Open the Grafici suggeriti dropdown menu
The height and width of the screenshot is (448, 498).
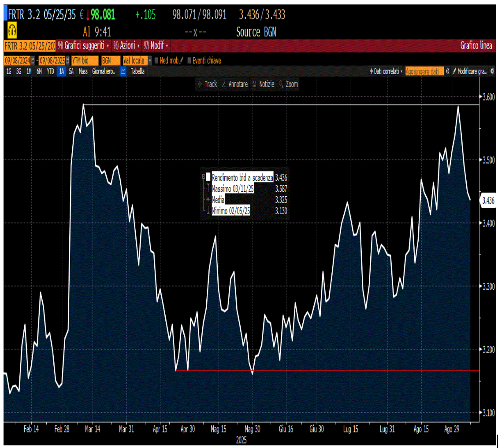tap(84, 46)
